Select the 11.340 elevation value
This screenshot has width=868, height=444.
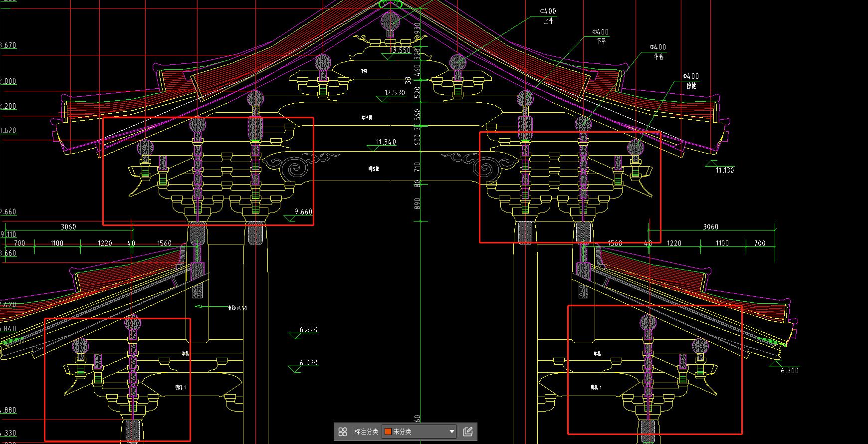[x=386, y=142]
